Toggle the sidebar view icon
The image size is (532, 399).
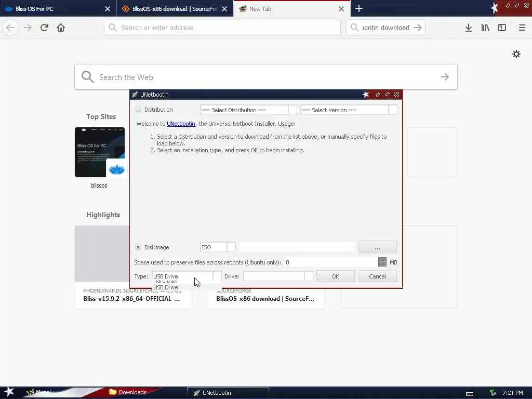click(502, 28)
